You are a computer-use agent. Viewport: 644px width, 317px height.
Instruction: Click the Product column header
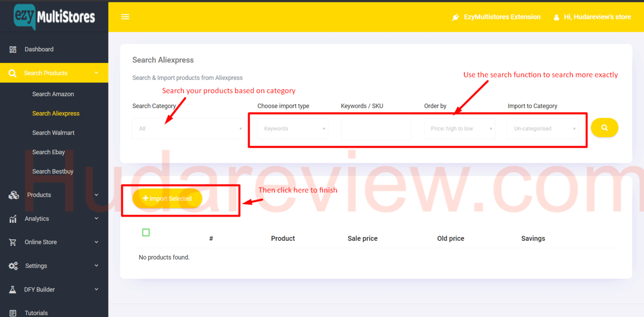tap(283, 238)
